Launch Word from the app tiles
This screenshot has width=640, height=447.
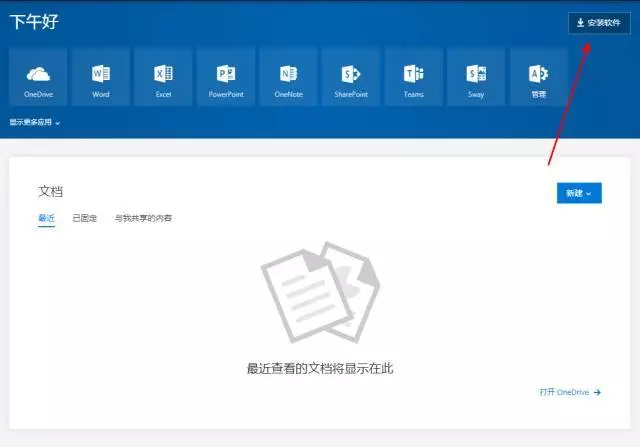click(101, 77)
